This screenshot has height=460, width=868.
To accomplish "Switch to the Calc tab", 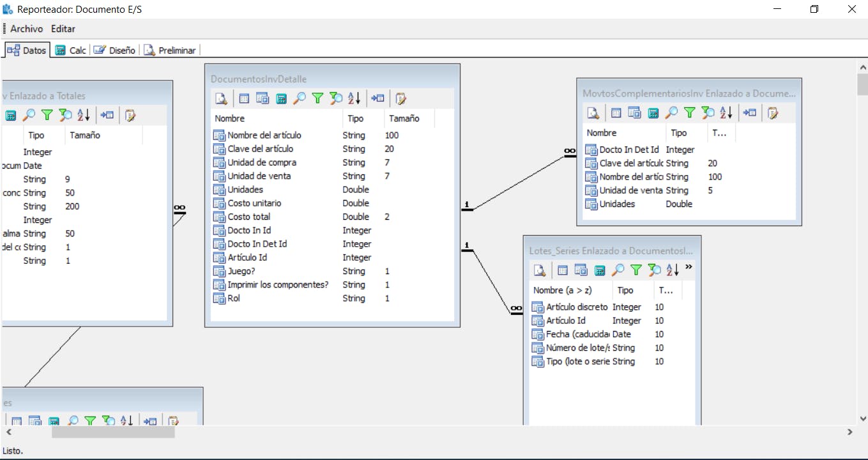I will tap(70, 50).
